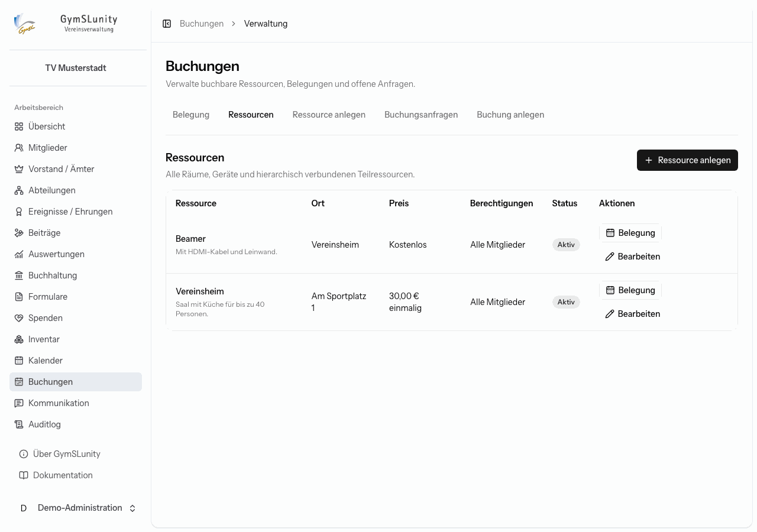Open Mitglieder people icon in sidebar

(19, 148)
